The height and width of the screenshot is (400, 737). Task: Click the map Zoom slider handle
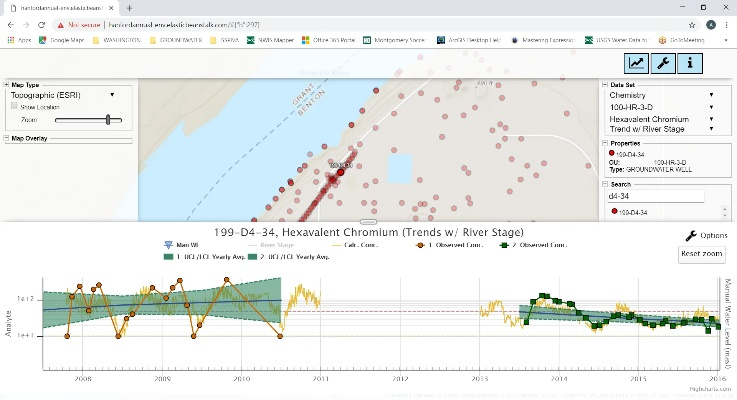point(108,119)
